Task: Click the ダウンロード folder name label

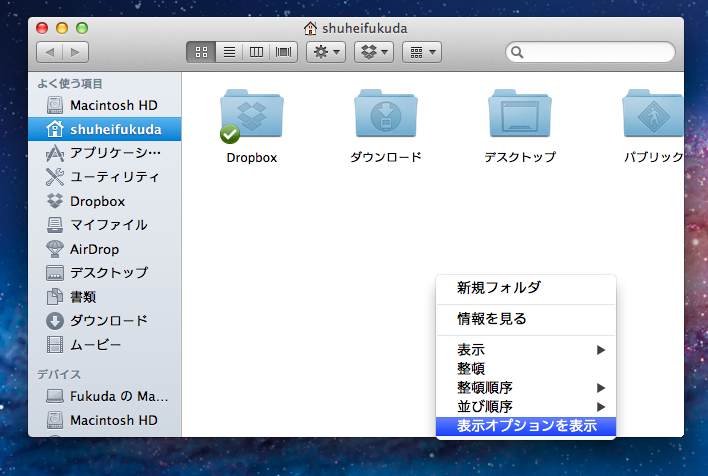Action: [386, 157]
